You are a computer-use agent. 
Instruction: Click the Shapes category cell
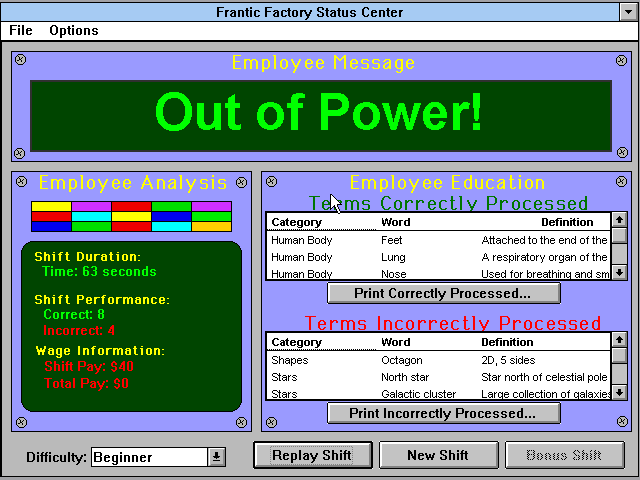click(289, 360)
